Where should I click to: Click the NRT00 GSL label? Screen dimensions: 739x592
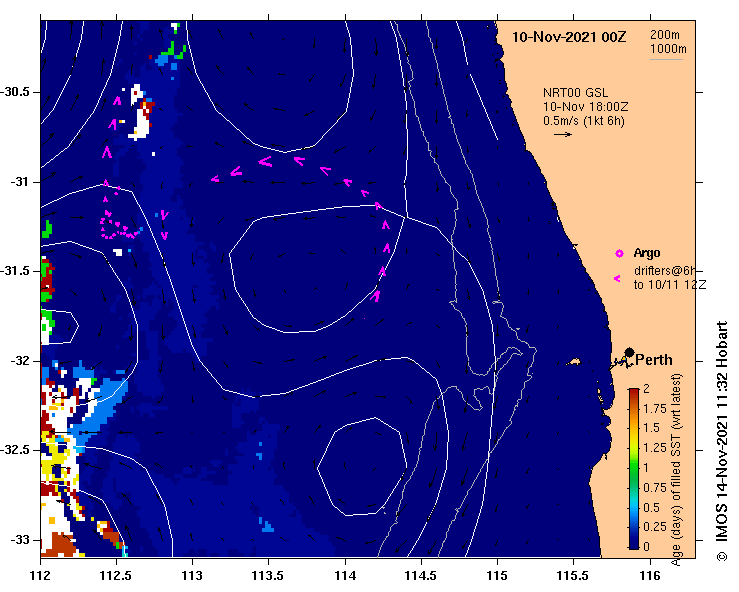575,92
